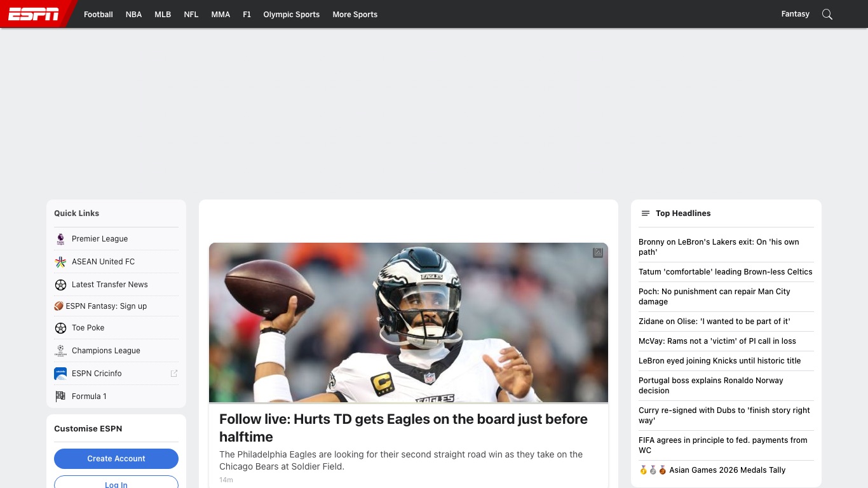Image resolution: width=868 pixels, height=488 pixels.
Task: Expand the Olympic Sports menu
Action: [x=292, y=14]
